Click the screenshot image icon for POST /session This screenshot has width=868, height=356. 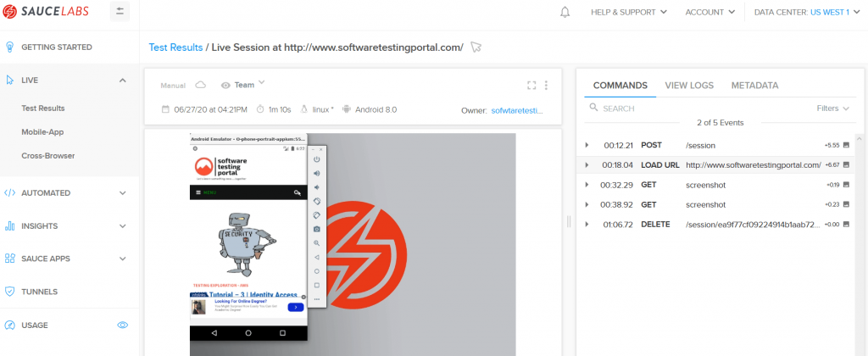click(845, 145)
